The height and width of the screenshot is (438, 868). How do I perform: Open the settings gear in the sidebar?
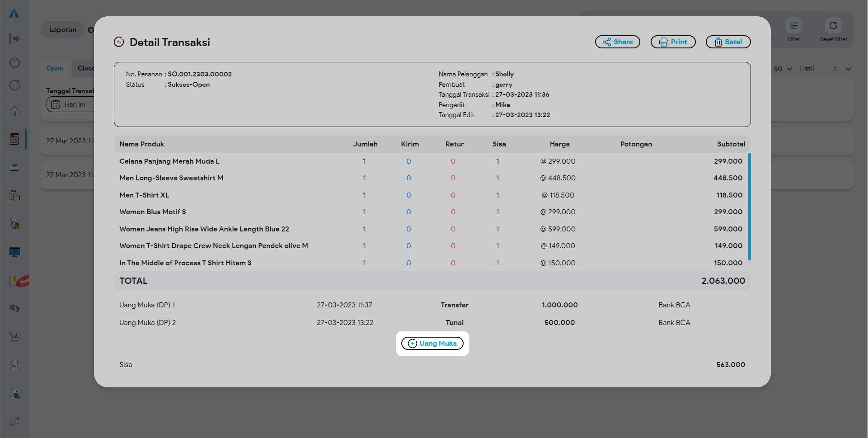14,421
